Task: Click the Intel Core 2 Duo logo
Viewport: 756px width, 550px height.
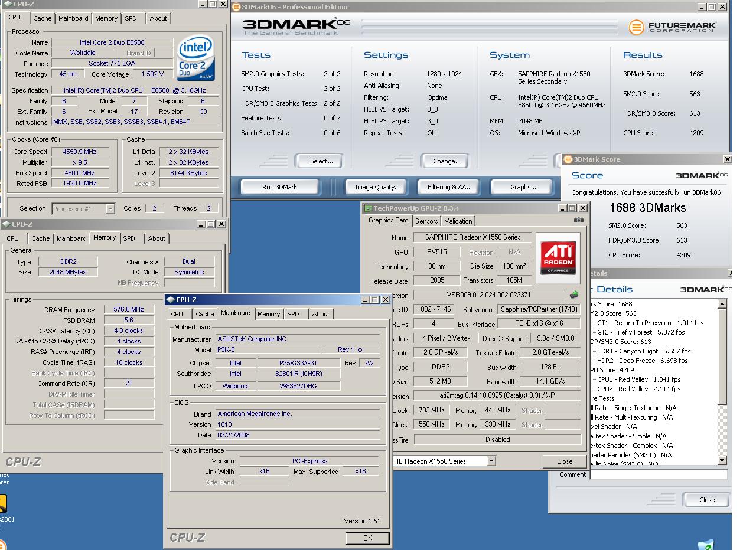Action: 195,58
